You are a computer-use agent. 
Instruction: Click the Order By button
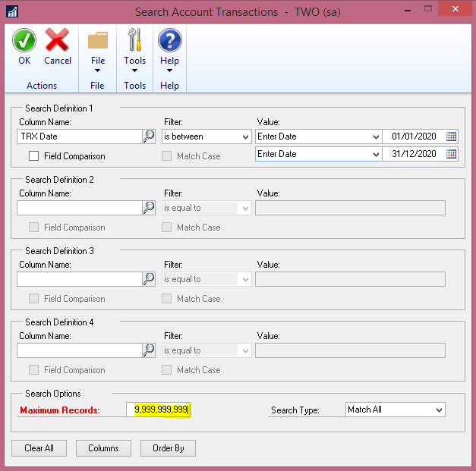169,448
